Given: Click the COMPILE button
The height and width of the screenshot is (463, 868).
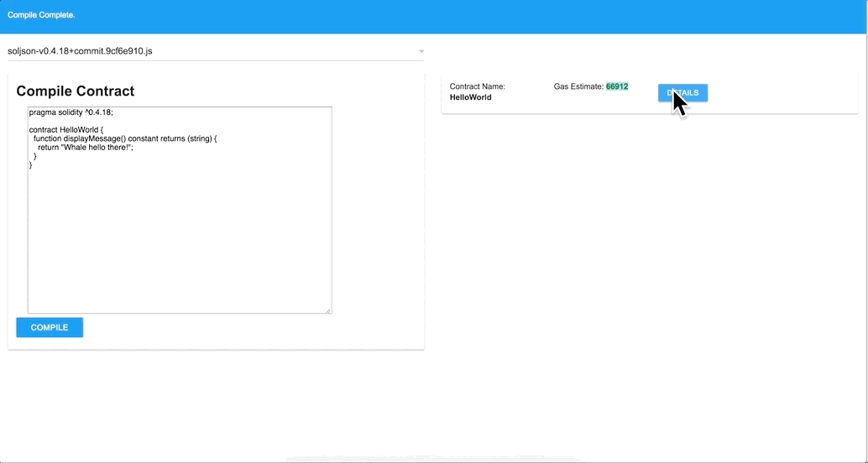Looking at the screenshot, I should (x=50, y=327).
